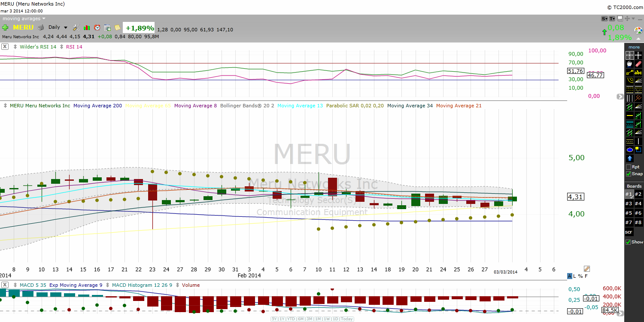Expand the small arrow beside the move icon
Image resolution: width=644 pixels, height=322 pixels.
[x=633, y=18]
